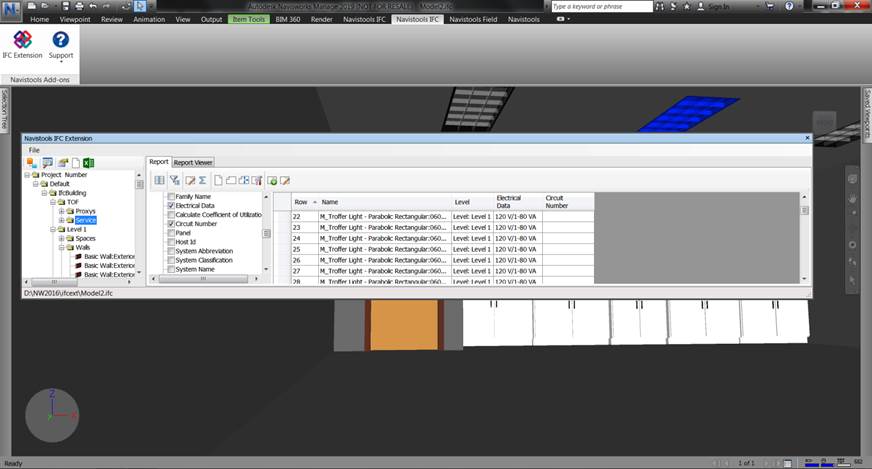Collapse the Project Number tree node
The image size is (872, 469).
[27, 175]
